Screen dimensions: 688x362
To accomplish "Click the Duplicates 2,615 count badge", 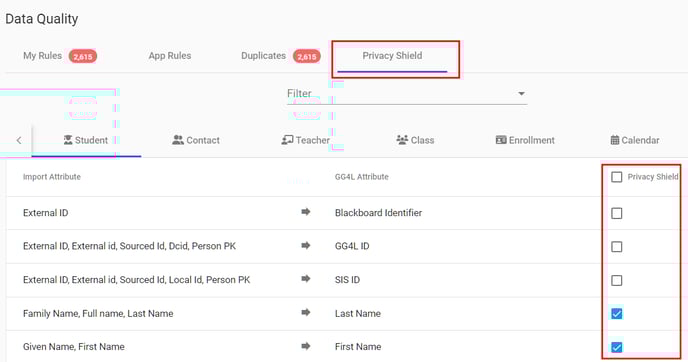I will click(x=307, y=56).
